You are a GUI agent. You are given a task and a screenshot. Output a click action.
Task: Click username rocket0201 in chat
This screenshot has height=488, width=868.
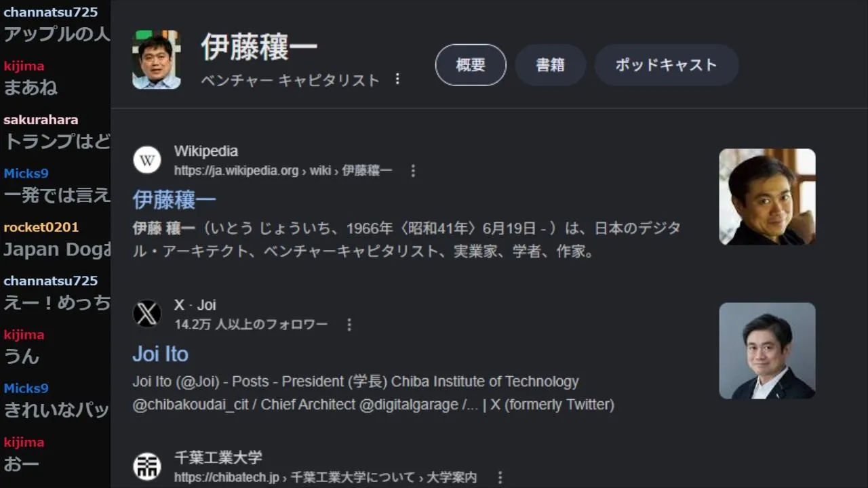41,227
